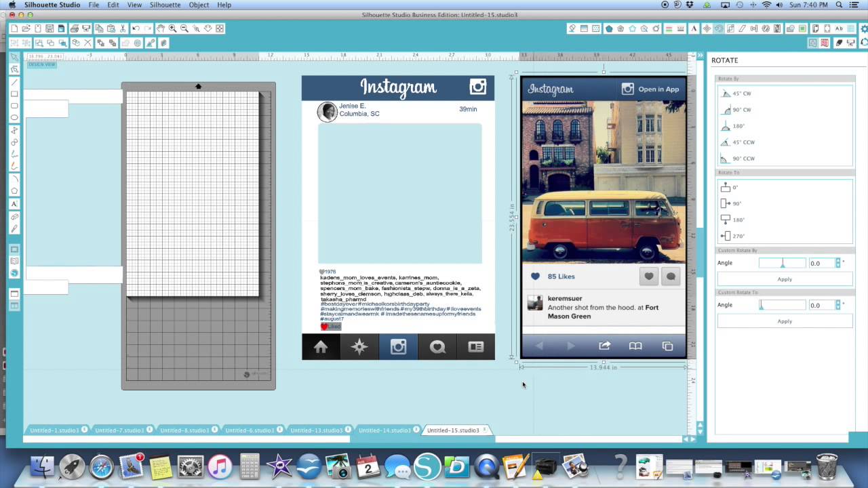The image size is (868, 488).
Task: Click the Custom Rotate To angle stepper
Action: pos(838,305)
